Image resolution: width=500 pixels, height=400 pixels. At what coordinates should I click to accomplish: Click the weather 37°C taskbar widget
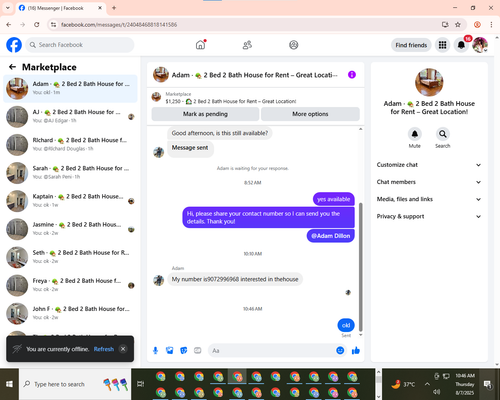403,384
